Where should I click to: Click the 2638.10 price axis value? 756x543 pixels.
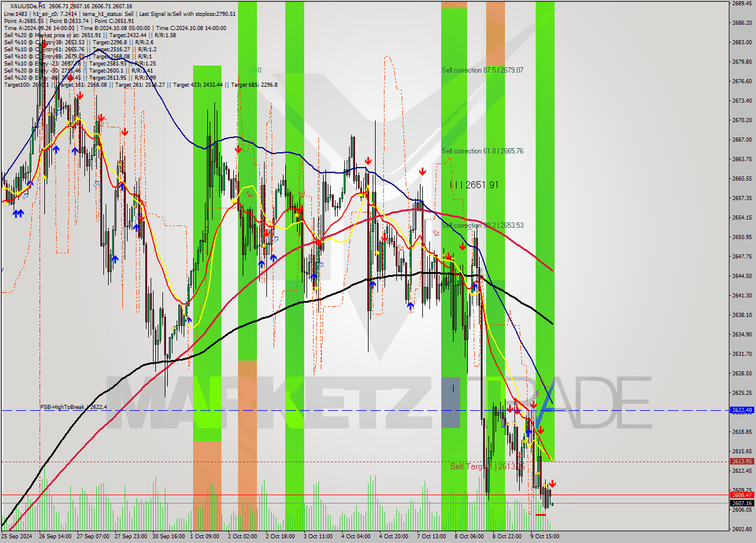[742, 315]
